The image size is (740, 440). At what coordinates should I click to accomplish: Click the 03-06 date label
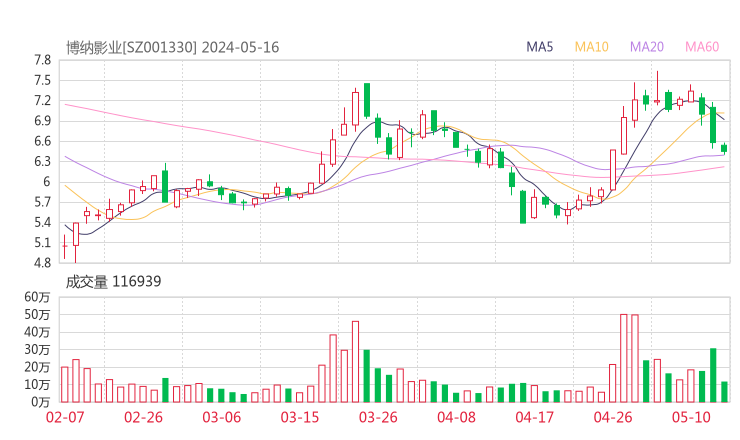pos(222,417)
